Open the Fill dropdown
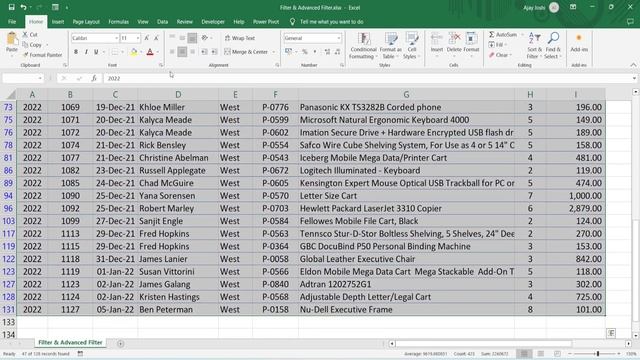This screenshot has width=640, height=360. [x=498, y=45]
